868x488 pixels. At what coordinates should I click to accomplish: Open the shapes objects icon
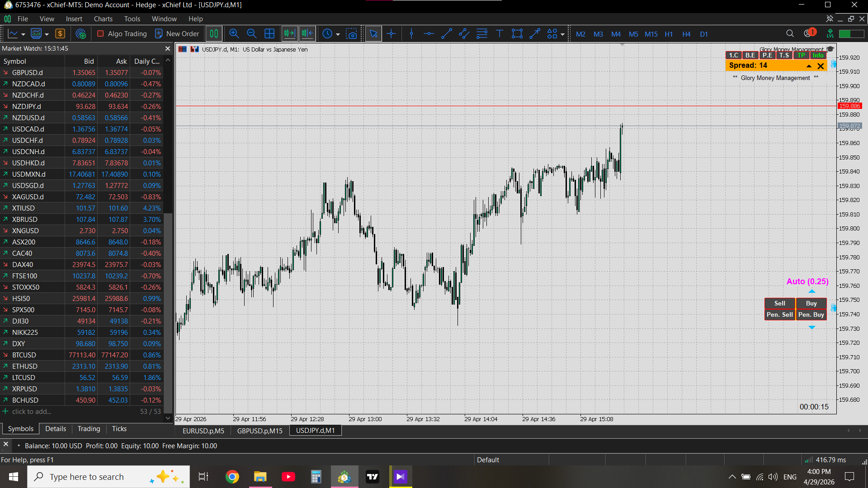[x=552, y=34]
